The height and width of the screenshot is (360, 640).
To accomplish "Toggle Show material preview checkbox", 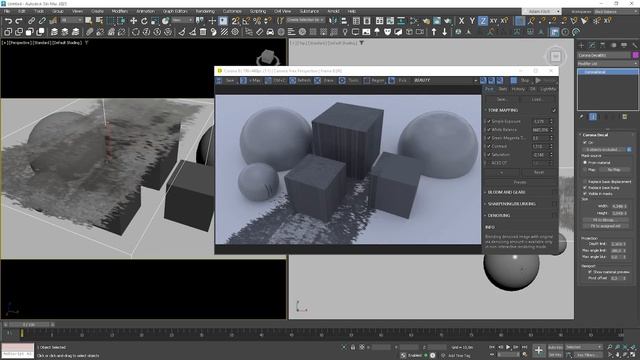I will 590,272.
